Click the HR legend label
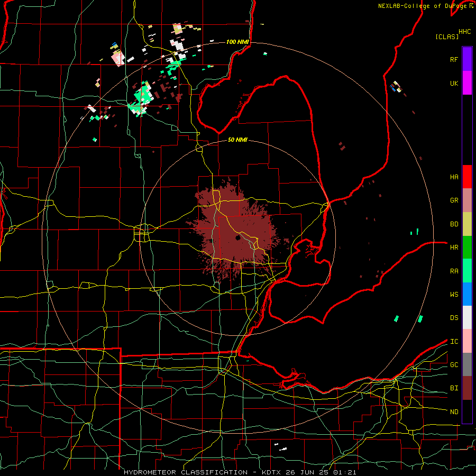476x476 pixels. pos(454,248)
